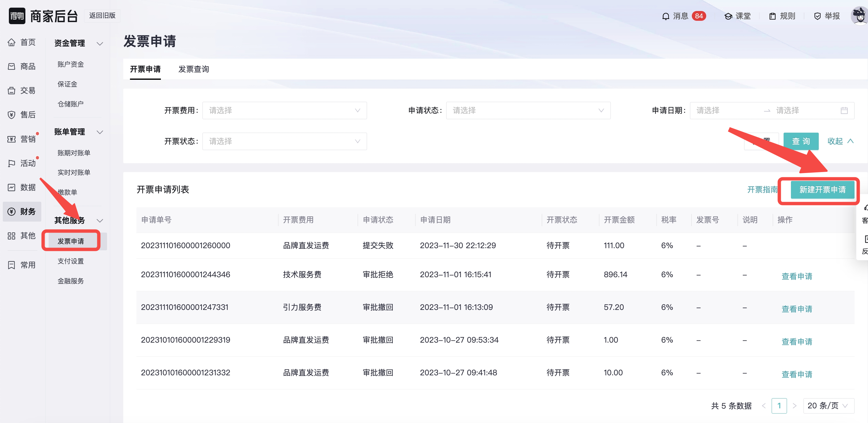Click the next page arrow
Image resolution: width=868 pixels, height=423 pixels.
[x=795, y=406]
